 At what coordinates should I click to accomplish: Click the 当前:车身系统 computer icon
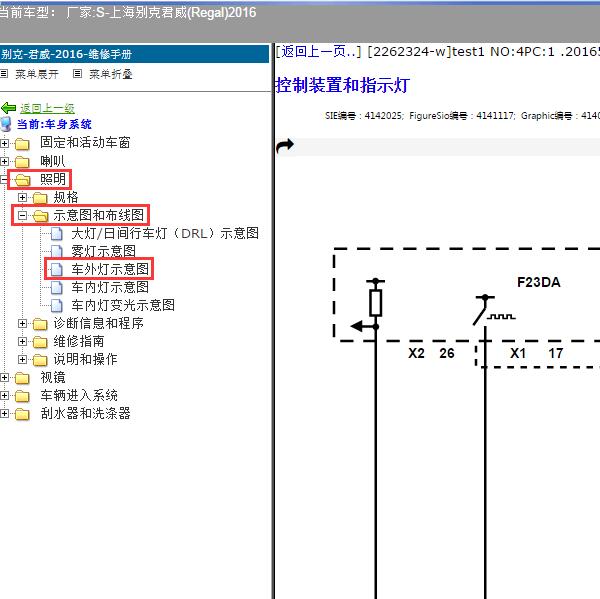point(7,125)
